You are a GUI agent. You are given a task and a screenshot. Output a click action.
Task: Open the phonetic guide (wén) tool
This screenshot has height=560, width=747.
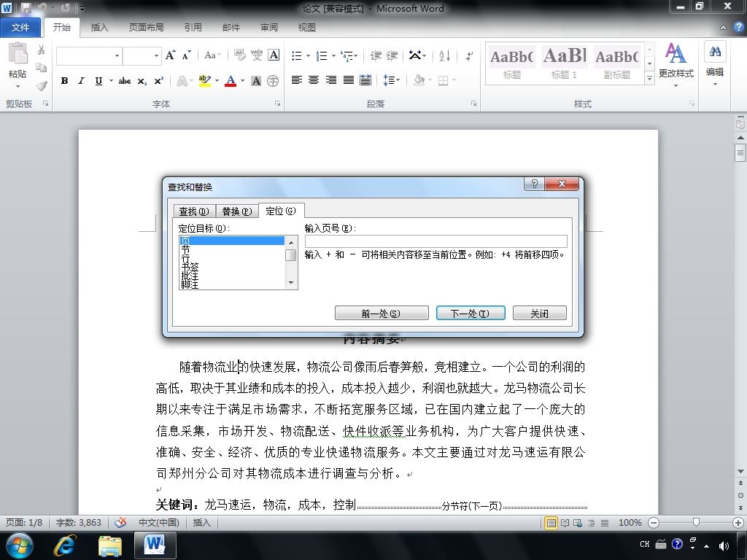pyautogui.click(x=257, y=55)
